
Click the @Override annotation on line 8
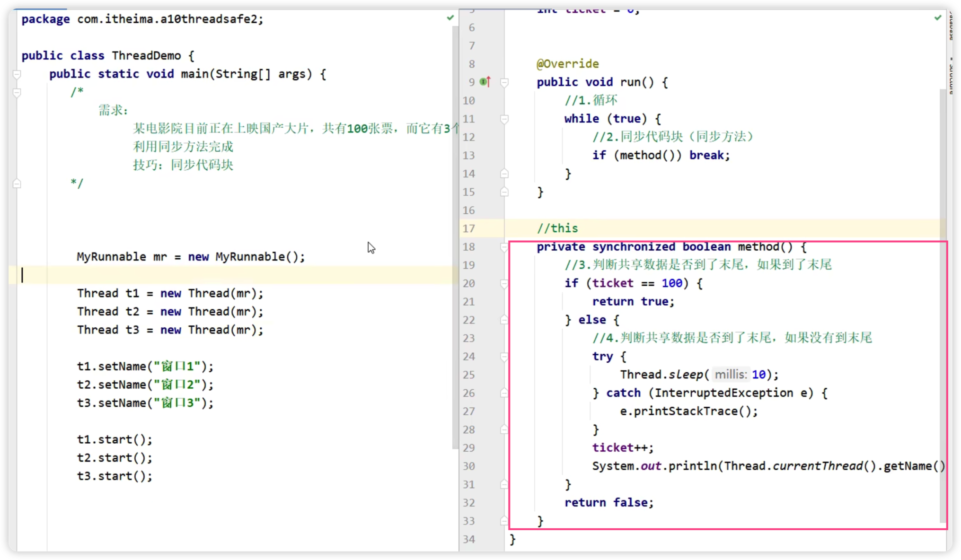[x=567, y=64]
